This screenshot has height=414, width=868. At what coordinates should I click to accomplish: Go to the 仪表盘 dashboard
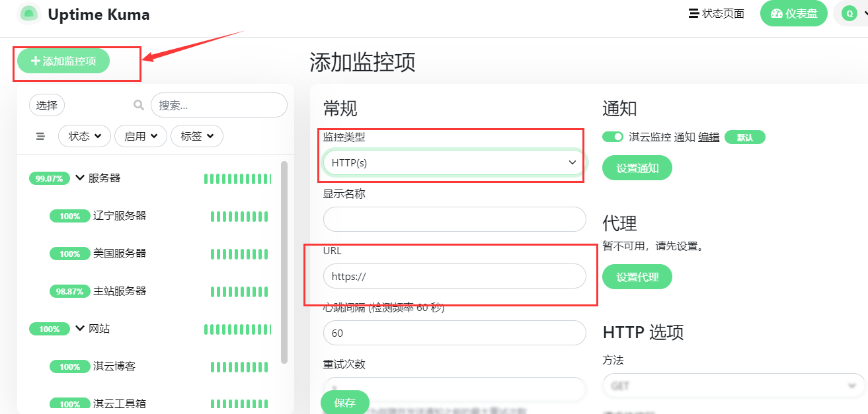(794, 13)
